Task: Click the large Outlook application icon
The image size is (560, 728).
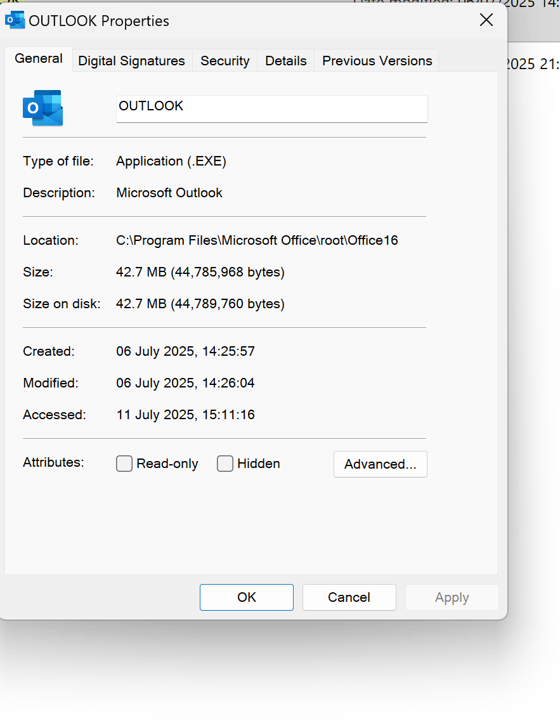Action: 42,108
